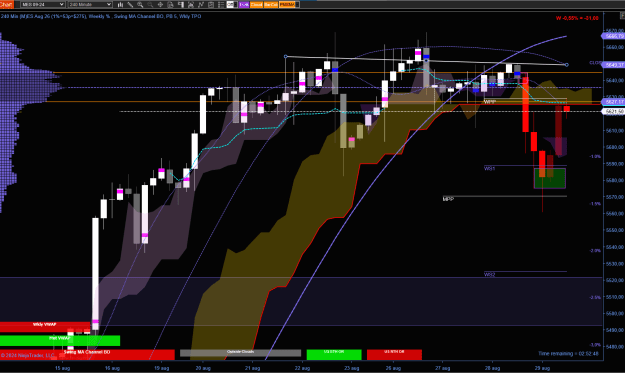Click the 29 aug date on the time axis

[542, 368]
